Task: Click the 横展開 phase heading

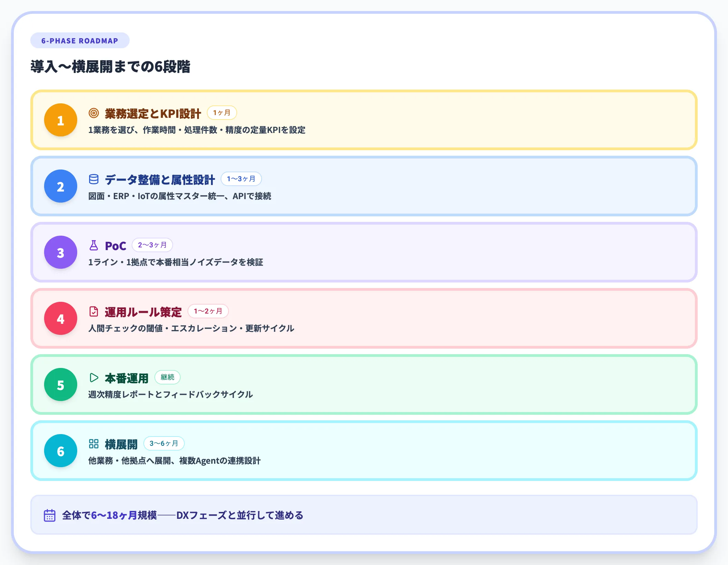Action: click(x=121, y=444)
